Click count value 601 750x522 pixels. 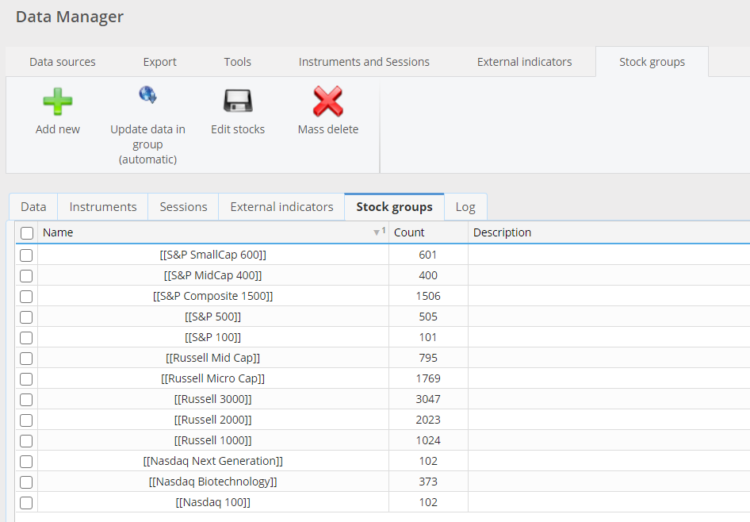pyautogui.click(x=428, y=255)
